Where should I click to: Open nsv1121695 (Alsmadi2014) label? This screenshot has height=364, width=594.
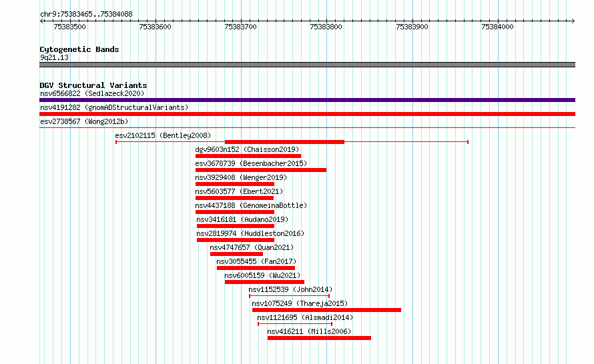pyautogui.click(x=305, y=317)
